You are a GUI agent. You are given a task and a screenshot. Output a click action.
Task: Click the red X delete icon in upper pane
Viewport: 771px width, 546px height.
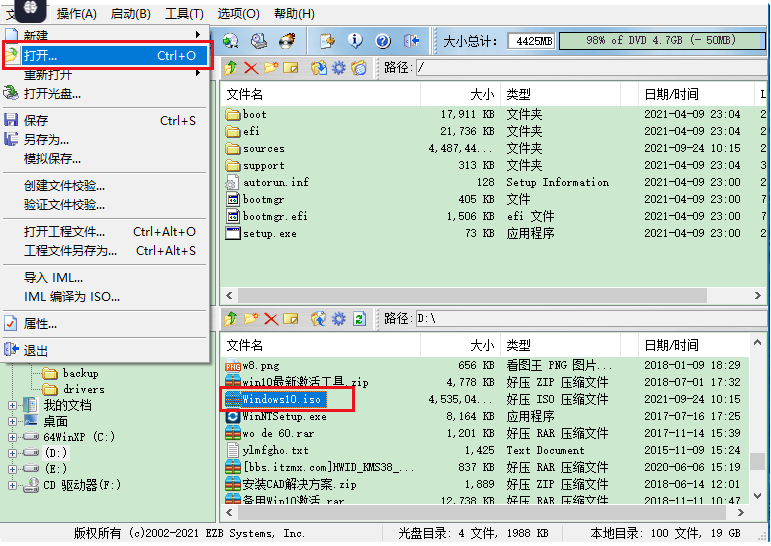(x=251, y=68)
